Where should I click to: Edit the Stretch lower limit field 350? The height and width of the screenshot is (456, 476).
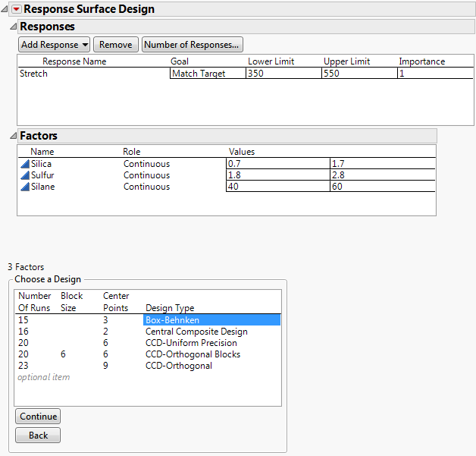[x=283, y=74]
